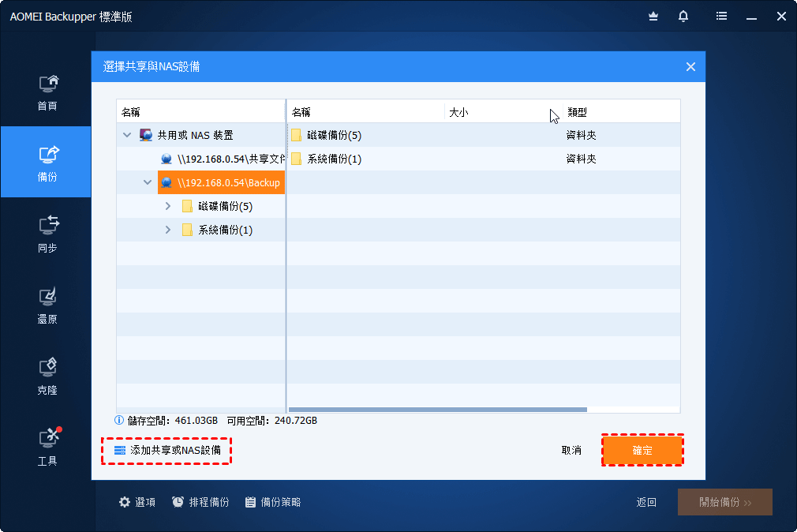Click 添加共享或NAS設備 button
Image resolution: width=797 pixels, height=532 pixels.
pos(167,450)
